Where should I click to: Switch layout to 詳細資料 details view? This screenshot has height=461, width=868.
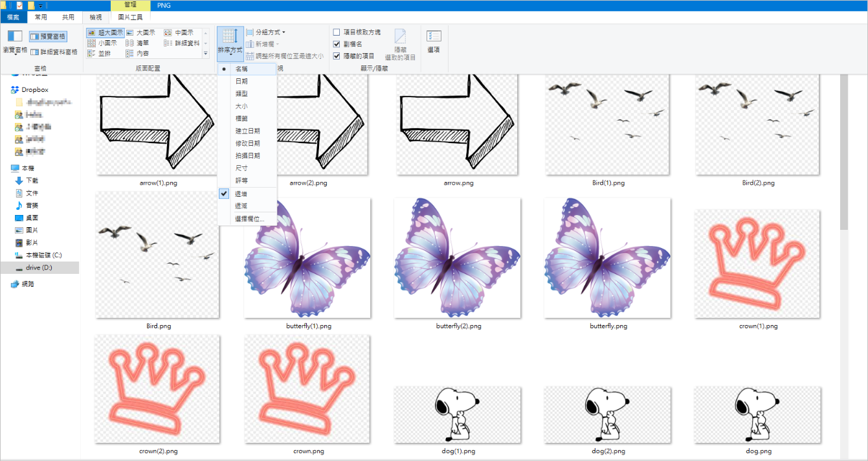pos(182,43)
